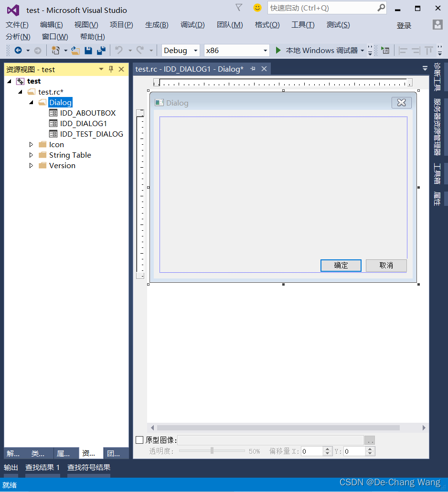Click the account avatar icon
This screenshot has height=492, width=448.
[437, 24]
